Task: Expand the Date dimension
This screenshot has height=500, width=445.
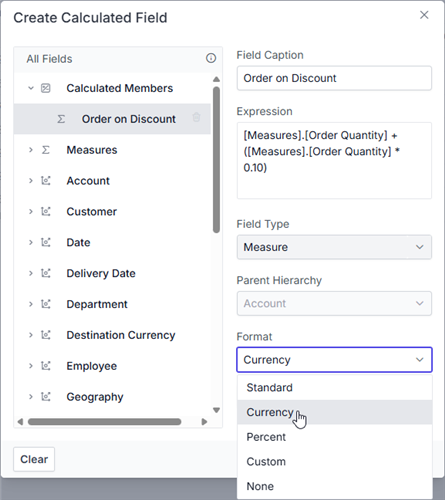Action: pyautogui.click(x=31, y=242)
